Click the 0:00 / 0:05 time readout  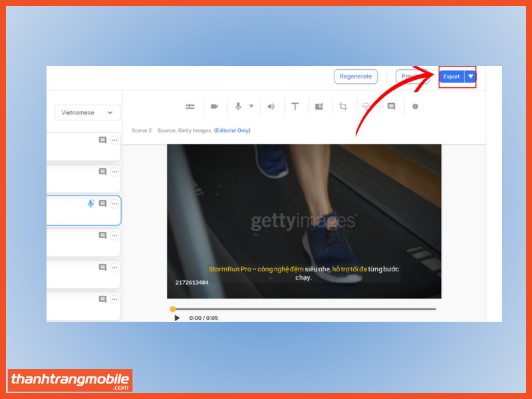(203, 318)
